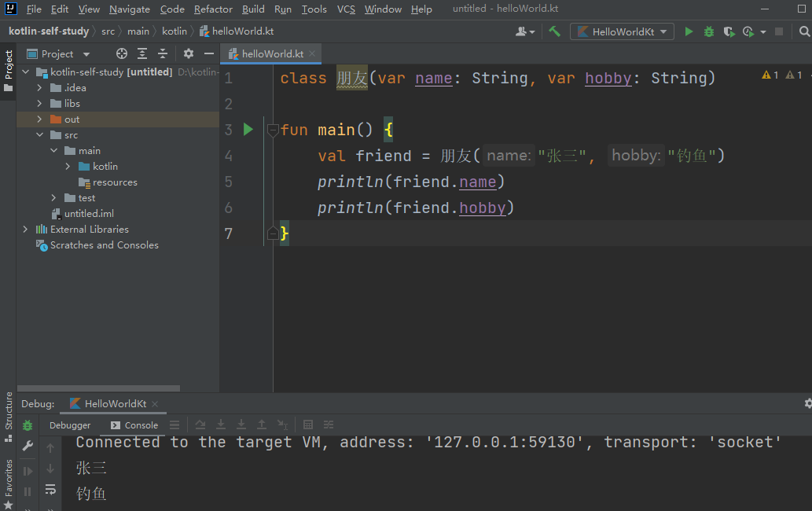Open debug settings wrench icon

[28, 446]
